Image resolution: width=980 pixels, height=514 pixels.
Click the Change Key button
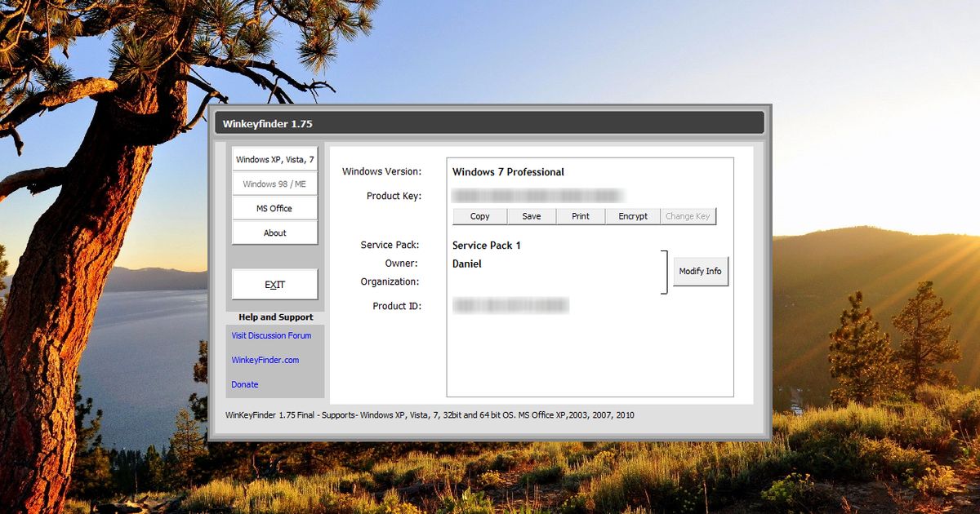tap(688, 216)
